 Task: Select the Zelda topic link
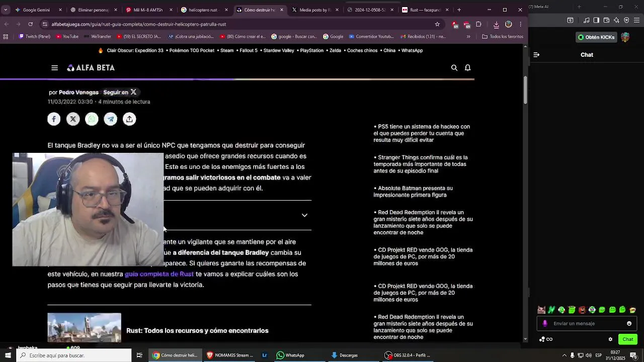point(335,51)
